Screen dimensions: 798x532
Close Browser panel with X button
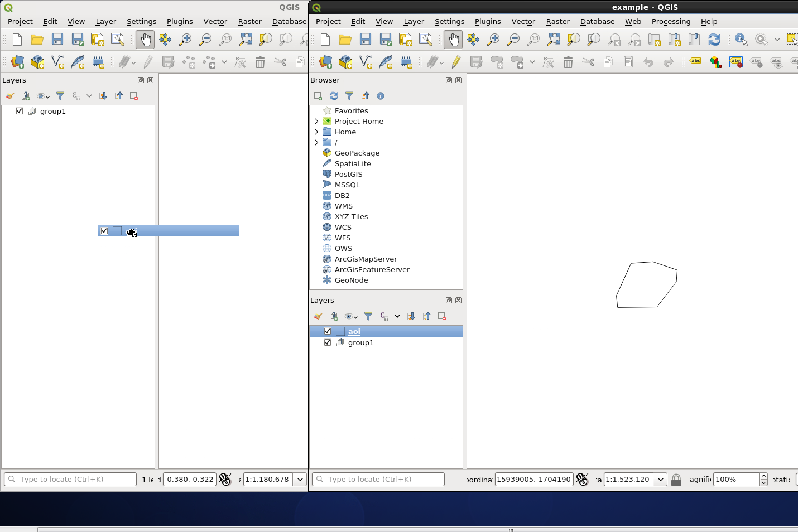[x=458, y=80]
